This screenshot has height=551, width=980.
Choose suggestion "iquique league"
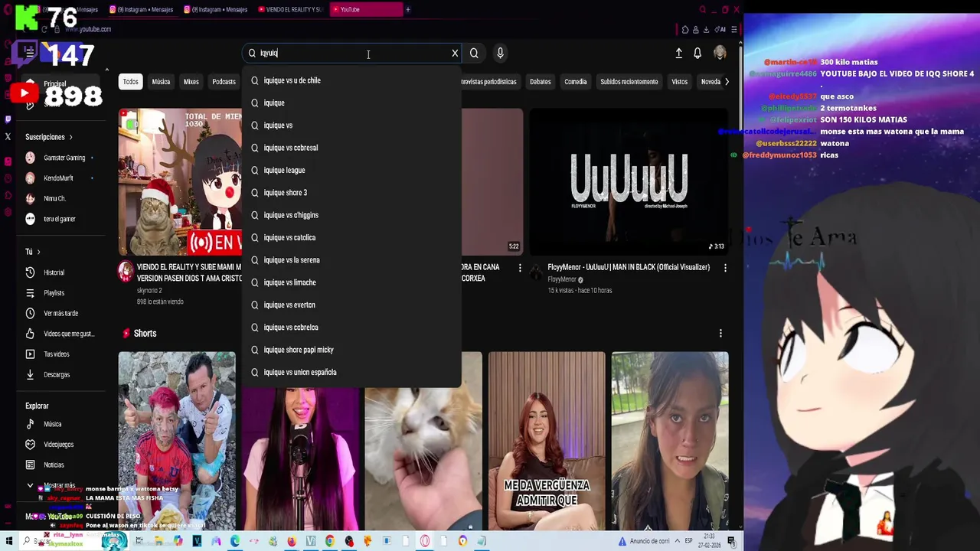[x=351, y=170]
